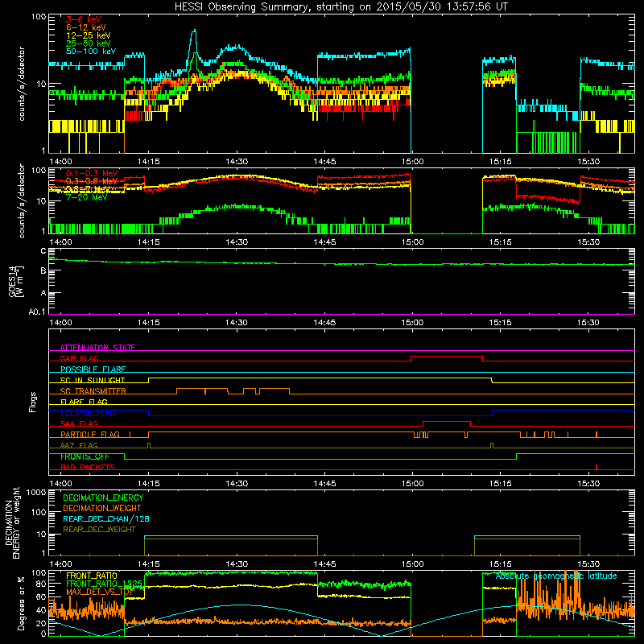Click the DECIMATION_WEIGHT legend label
644x644 pixels.
[102, 508]
